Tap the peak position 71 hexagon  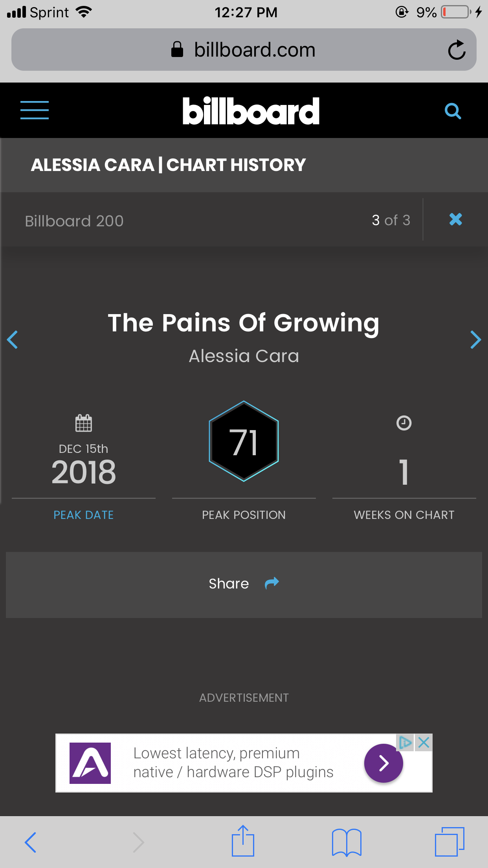tap(244, 441)
